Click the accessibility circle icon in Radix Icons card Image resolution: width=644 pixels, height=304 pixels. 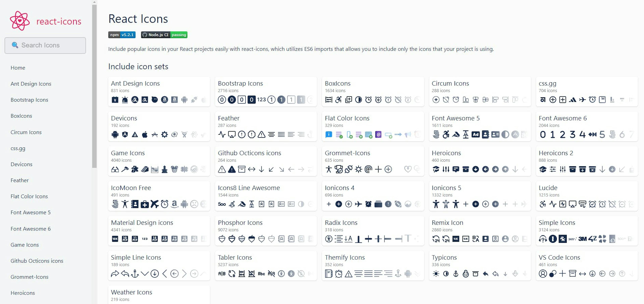pos(329,239)
